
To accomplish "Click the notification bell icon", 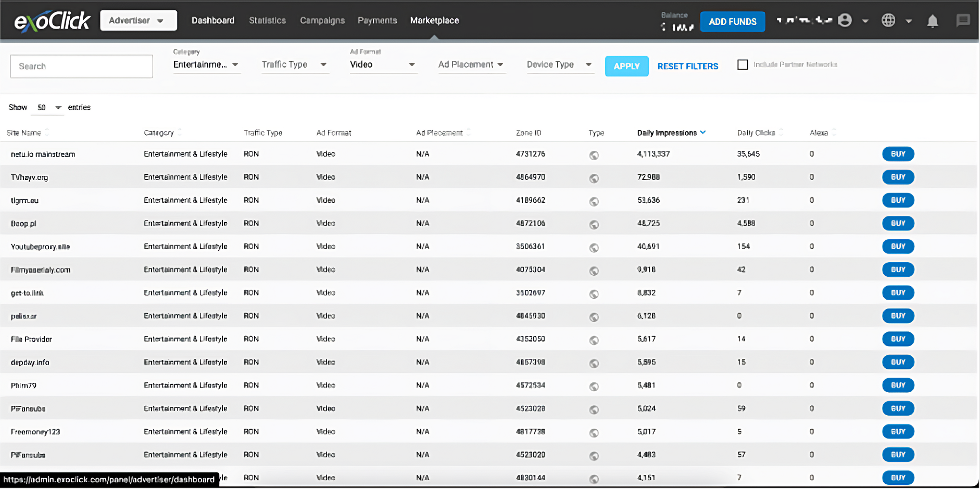I will point(932,21).
